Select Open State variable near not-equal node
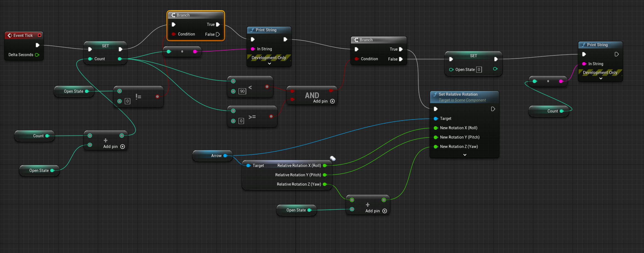Viewport: 644px width, 253px height. pyautogui.click(x=74, y=91)
